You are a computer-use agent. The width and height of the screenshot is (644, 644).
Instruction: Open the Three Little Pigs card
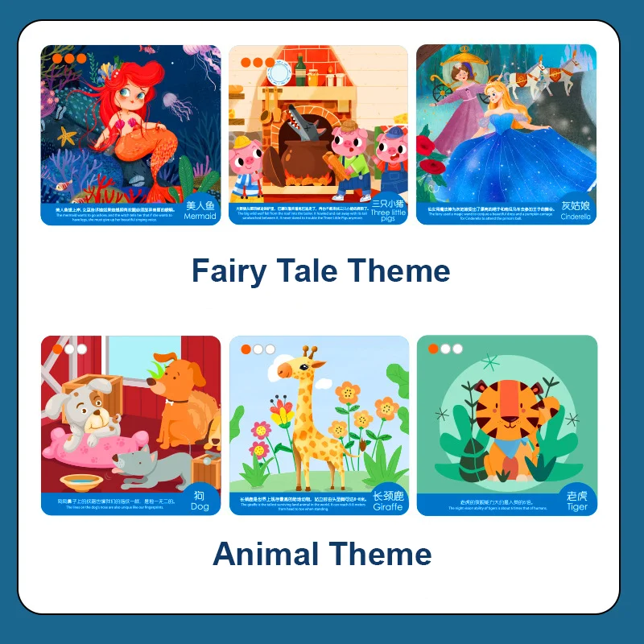[318, 134]
